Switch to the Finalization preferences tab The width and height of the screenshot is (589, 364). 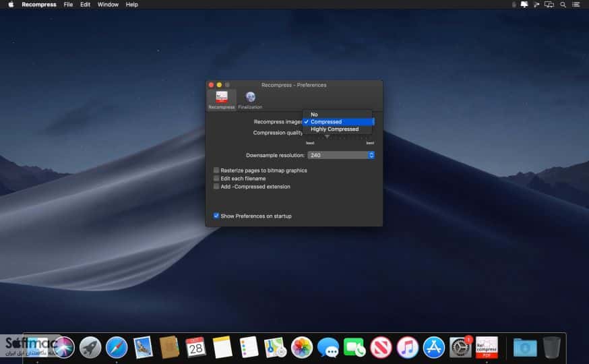coord(250,100)
